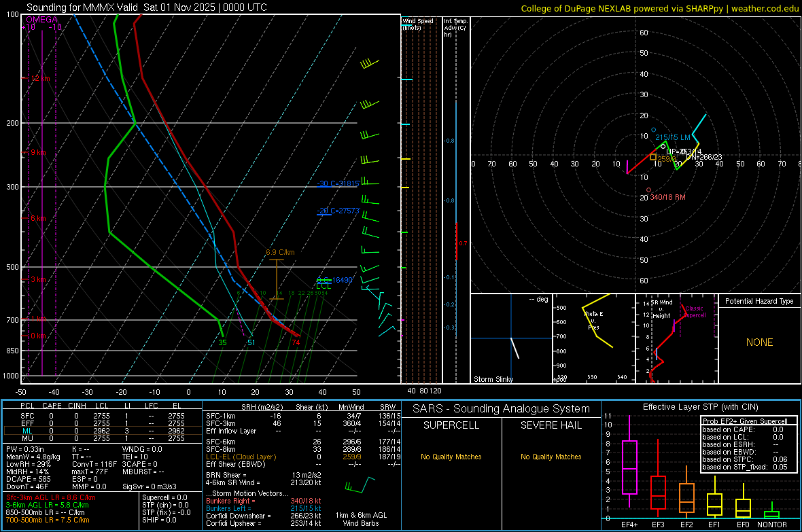
Task: Click the green '3-6km AGL LR = 5.8 C/km' line
Action: click(x=48, y=505)
